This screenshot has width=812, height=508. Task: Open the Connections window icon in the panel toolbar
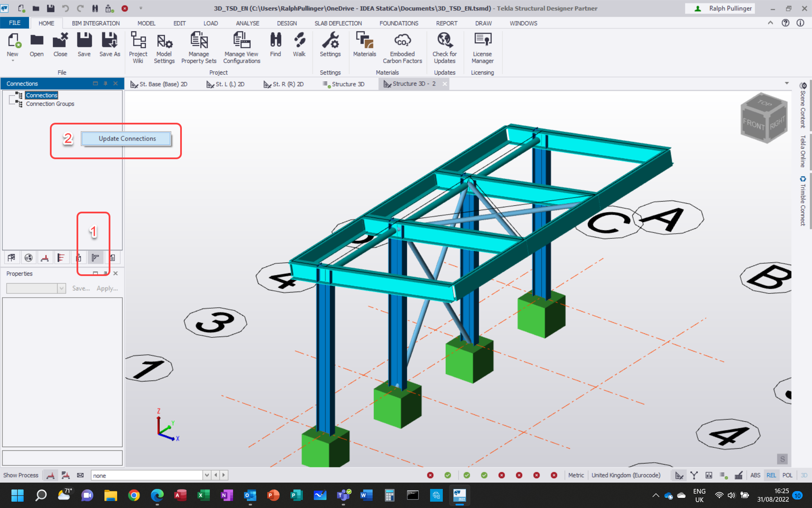(x=95, y=258)
